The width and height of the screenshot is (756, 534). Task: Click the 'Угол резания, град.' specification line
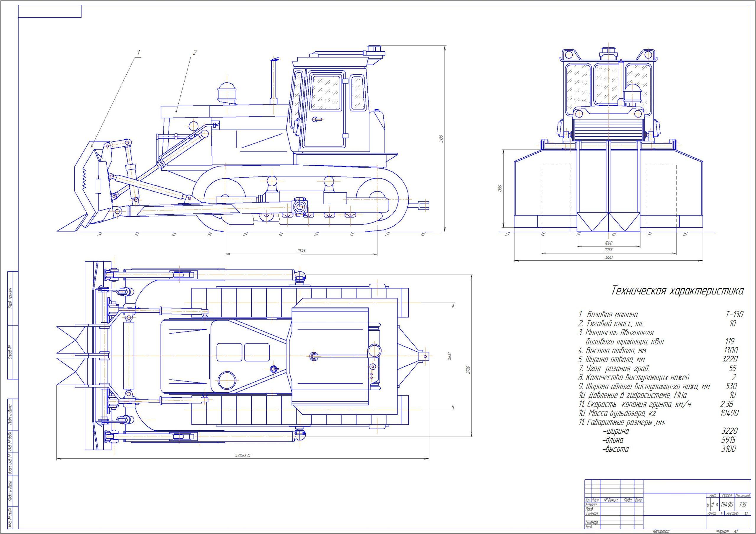point(615,368)
